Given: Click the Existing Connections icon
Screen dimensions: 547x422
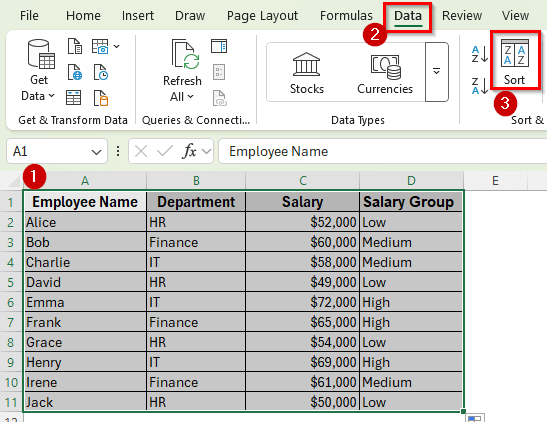Looking at the screenshot, I should point(101,98).
